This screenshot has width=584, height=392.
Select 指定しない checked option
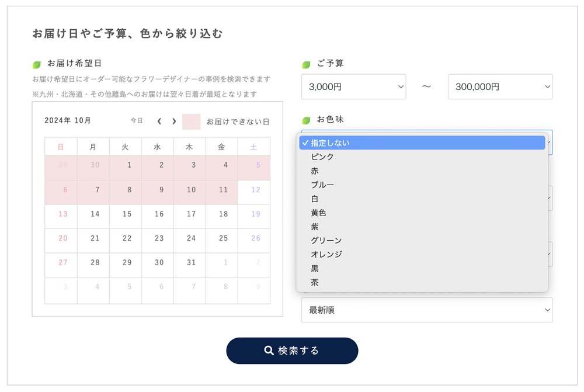point(331,143)
